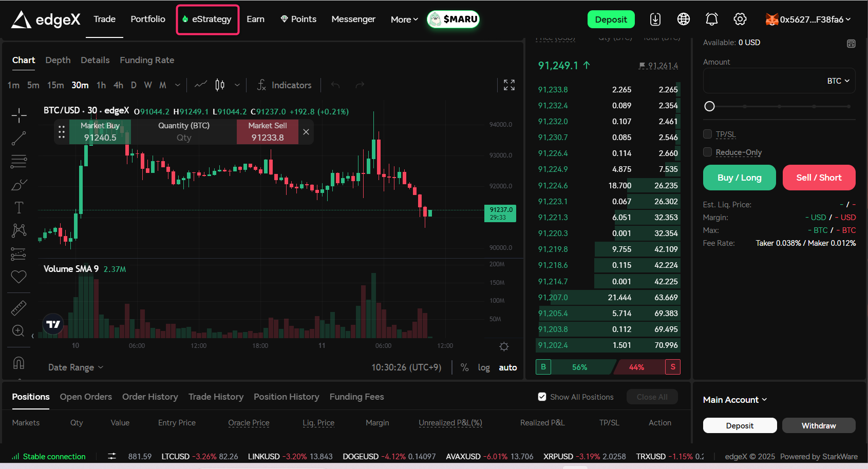The image size is (868, 469).
Task: Expand the More navigation menu
Action: click(x=404, y=19)
